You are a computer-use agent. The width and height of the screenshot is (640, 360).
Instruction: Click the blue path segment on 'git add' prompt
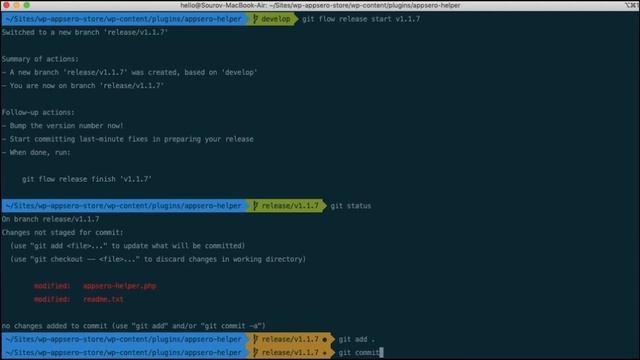(124, 339)
